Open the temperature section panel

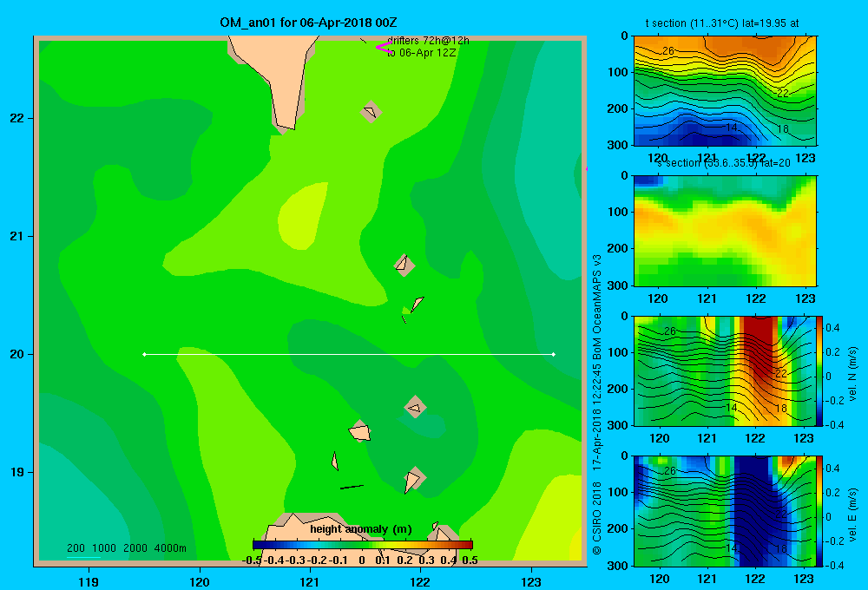click(x=725, y=91)
